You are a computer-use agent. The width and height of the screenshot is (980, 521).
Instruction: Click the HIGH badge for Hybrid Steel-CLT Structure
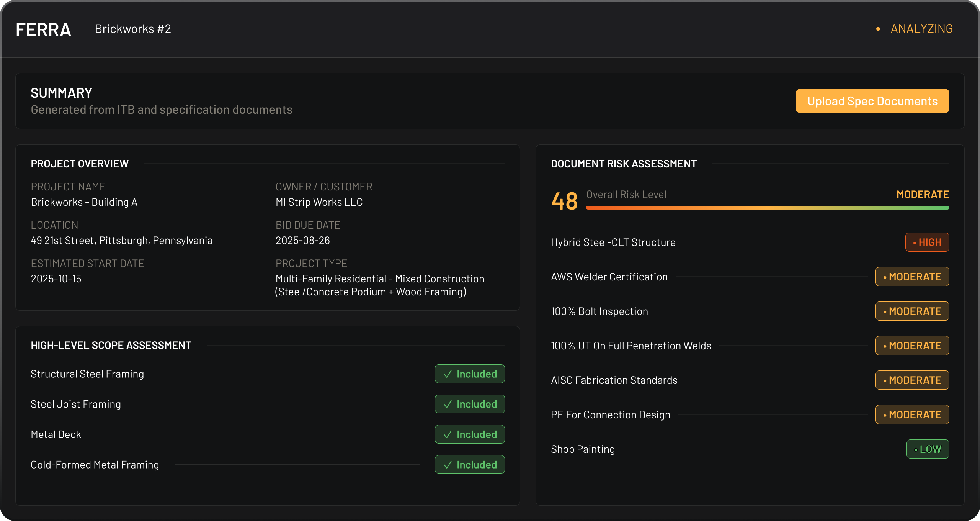927,242
